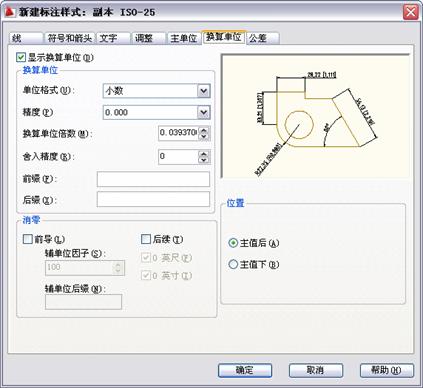This screenshot has height=388, width=423.
Task: Increase 舍入精度 with up arrow
Action: pyautogui.click(x=204, y=153)
